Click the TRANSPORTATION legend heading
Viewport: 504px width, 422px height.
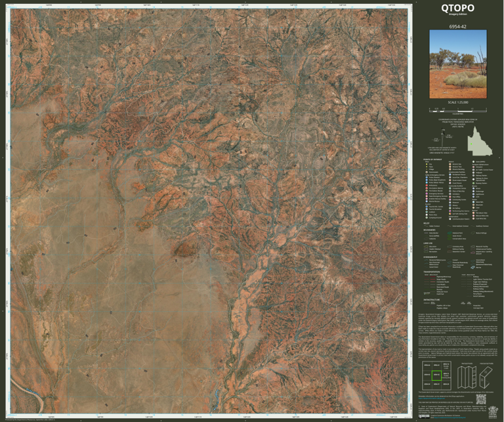431,272
